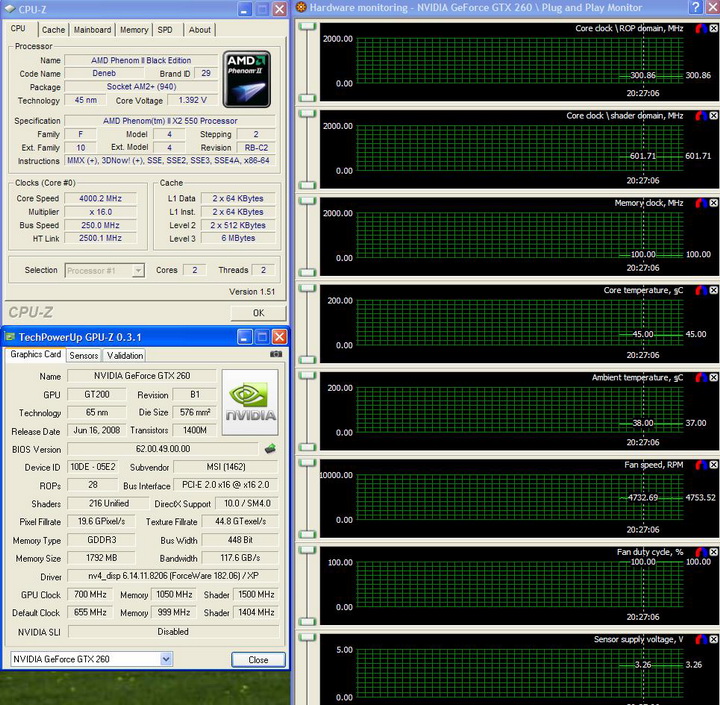Click the Default Clock field showing 655 MHz
The image size is (720, 705).
[90, 612]
